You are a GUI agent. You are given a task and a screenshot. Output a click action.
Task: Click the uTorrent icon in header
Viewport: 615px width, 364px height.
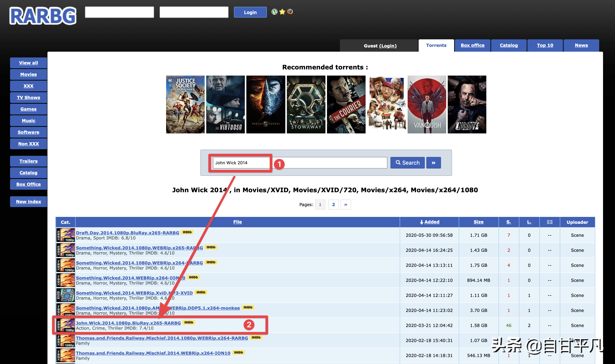click(274, 12)
